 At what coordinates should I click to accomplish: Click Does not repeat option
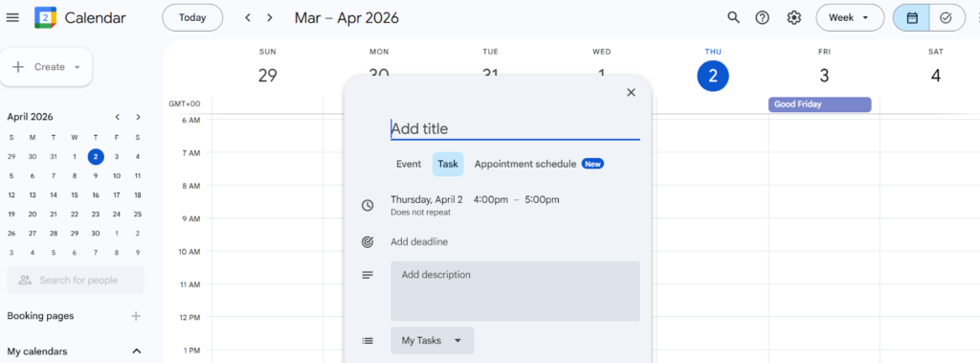(421, 213)
